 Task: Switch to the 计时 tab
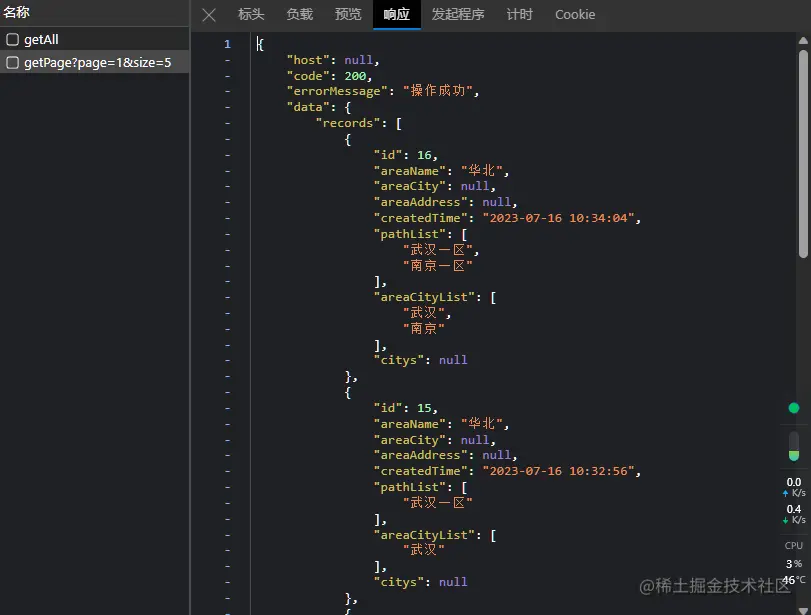coord(519,14)
